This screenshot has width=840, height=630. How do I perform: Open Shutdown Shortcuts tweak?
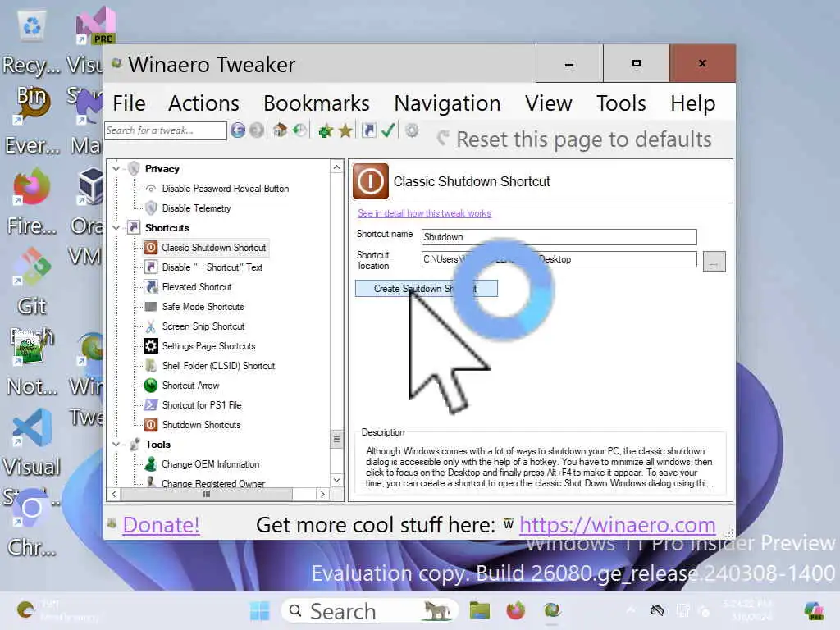[x=201, y=425]
